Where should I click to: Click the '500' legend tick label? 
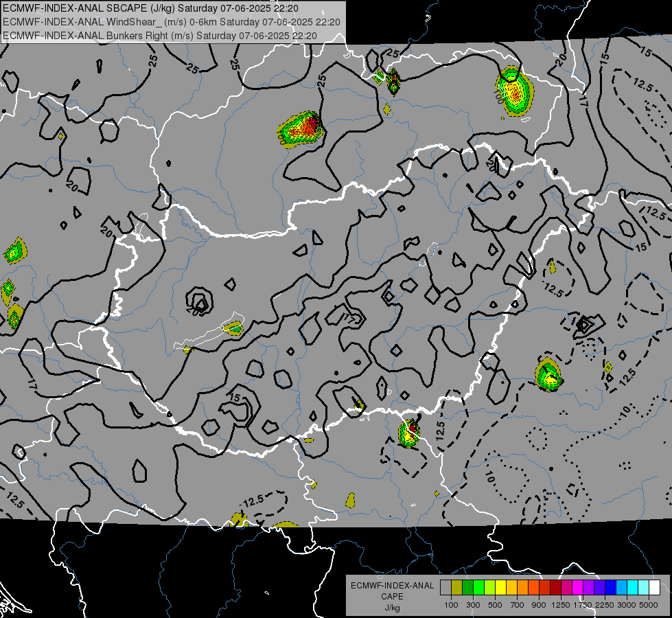(x=495, y=605)
